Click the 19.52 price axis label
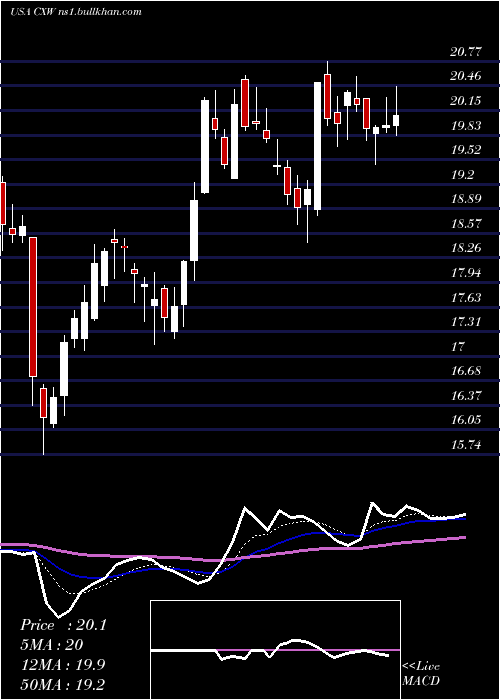Screen dimensions: 500x700 pos(466,150)
